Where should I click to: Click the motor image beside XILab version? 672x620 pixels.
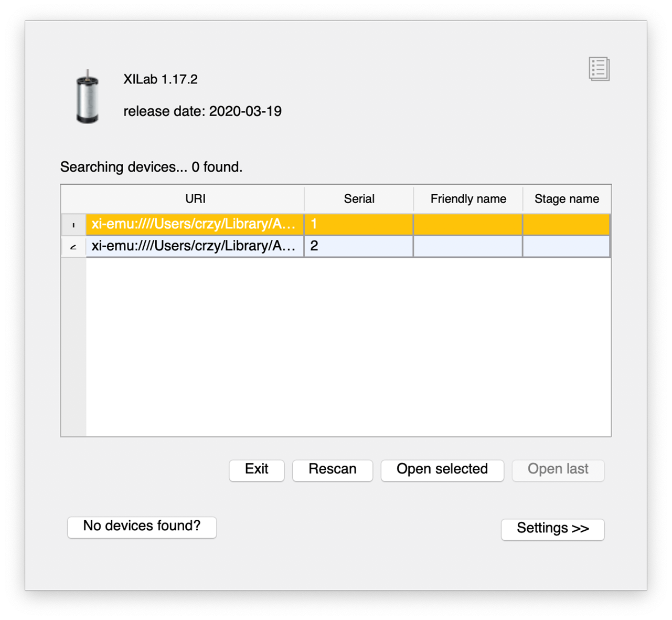click(x=88, y=97)
